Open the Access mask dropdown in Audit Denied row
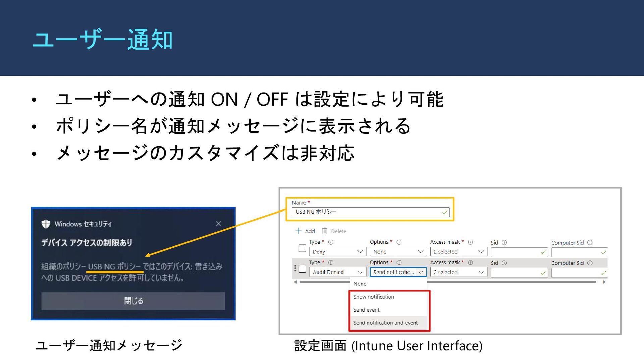 [x=459, y=272]
